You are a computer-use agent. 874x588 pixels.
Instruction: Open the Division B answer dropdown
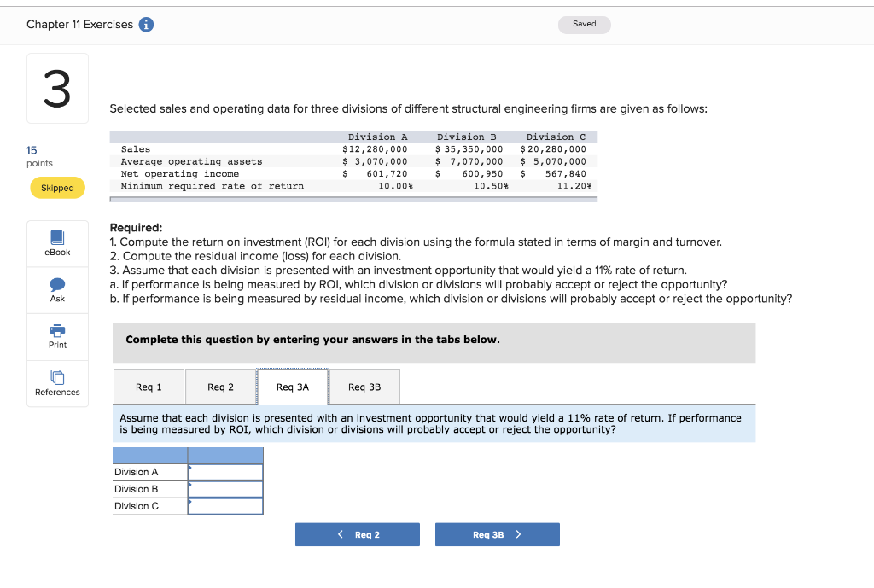(x=225, y=489)
